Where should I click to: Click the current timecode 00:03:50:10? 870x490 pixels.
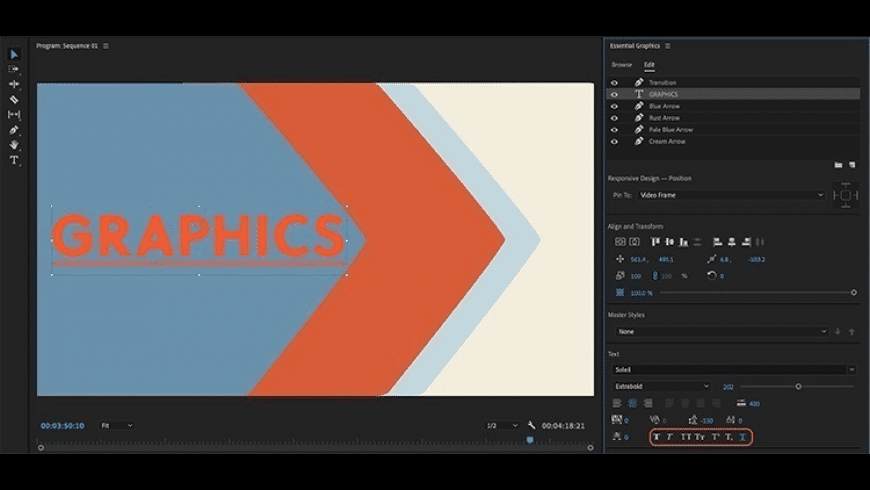tap(62, 425)
